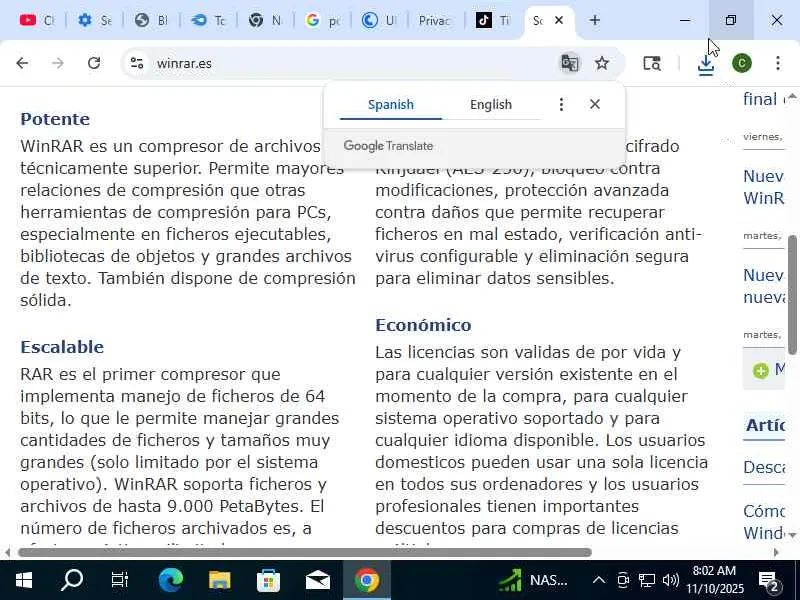The height and width of the screenshot is (600, 800).
Task: Open Microsoft Store from taskbar
Action: point(268,580)
